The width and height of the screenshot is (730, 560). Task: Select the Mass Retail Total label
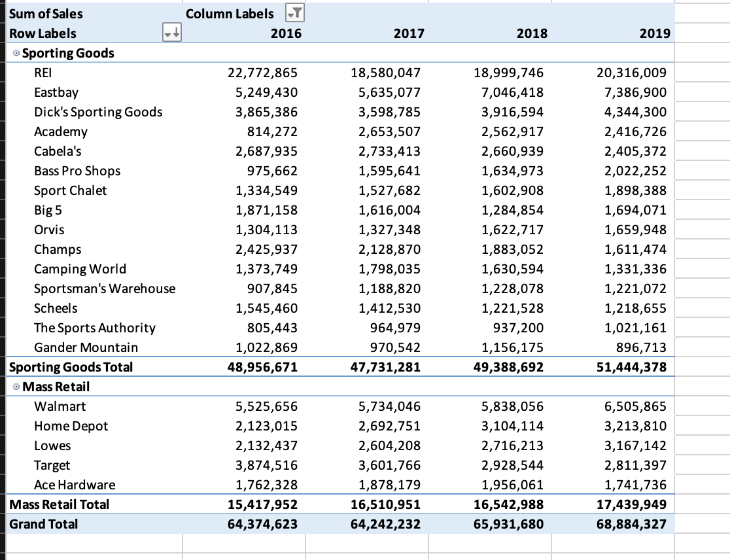(59, 504)
